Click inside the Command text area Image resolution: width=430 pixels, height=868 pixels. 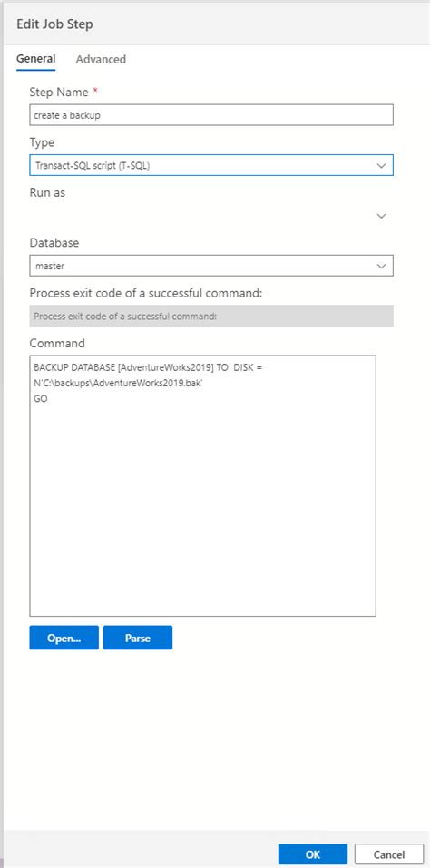point(202,485)
